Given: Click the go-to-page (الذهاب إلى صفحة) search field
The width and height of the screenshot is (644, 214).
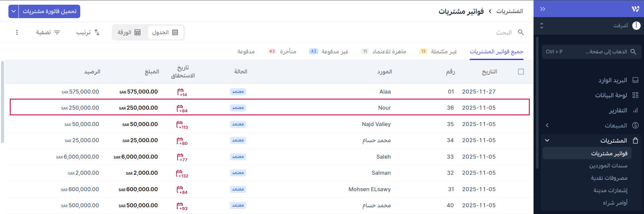Looking at the screenshot, I should pos(592,52).
